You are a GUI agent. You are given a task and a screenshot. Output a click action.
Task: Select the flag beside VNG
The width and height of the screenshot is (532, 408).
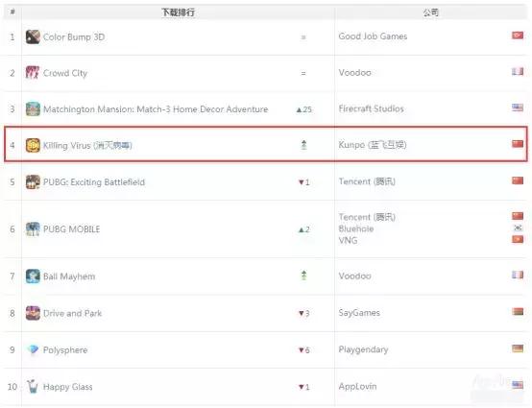pyautogui.click(x=518, y=239)
